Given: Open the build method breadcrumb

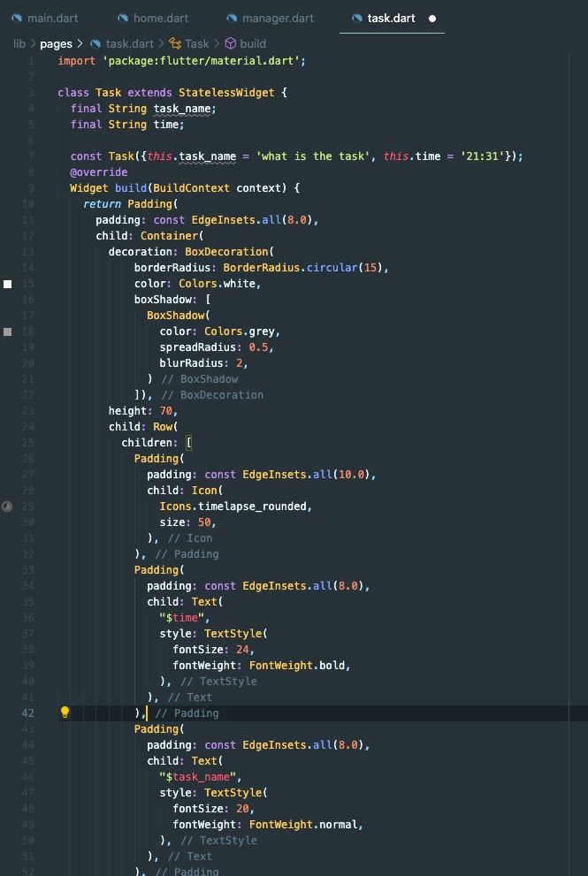Looking at the screenshot, I should pyautogui.click(x=253, y=43).
